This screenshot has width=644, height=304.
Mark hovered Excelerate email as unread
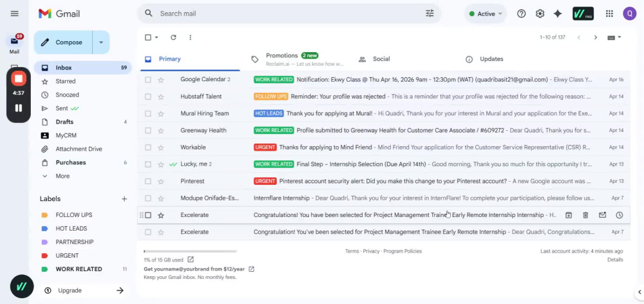(603, 215)
